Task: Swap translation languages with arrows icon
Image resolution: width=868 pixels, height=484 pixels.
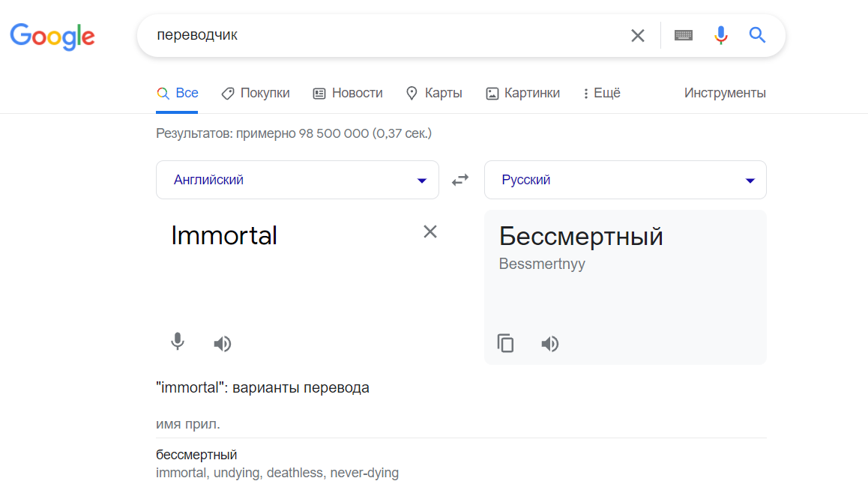Action: [460, 180]
